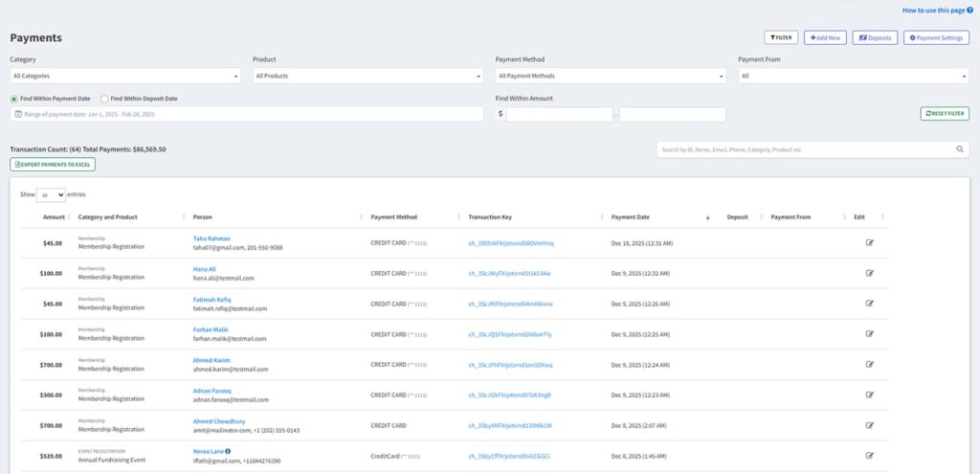This screenshot has width=980, height=474.
Task: Click the Reset Filter button
Action: tap(945, 114)
